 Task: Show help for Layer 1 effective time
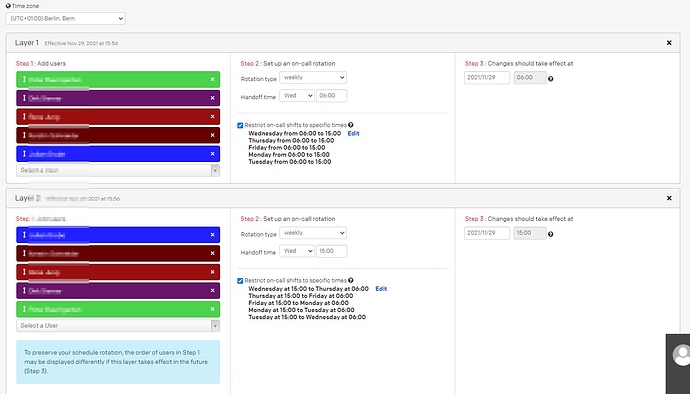tap(551, 79)
